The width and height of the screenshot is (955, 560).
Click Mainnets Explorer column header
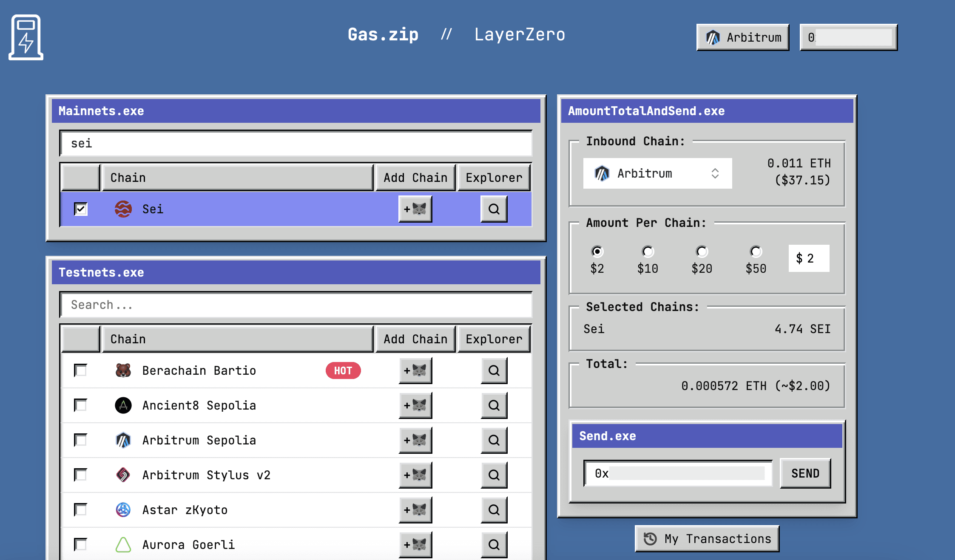pyautogui.click(x=494, y=178)
